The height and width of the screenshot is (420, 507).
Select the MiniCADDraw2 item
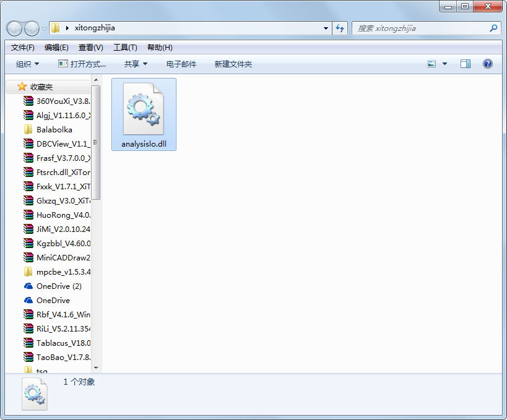57,257
